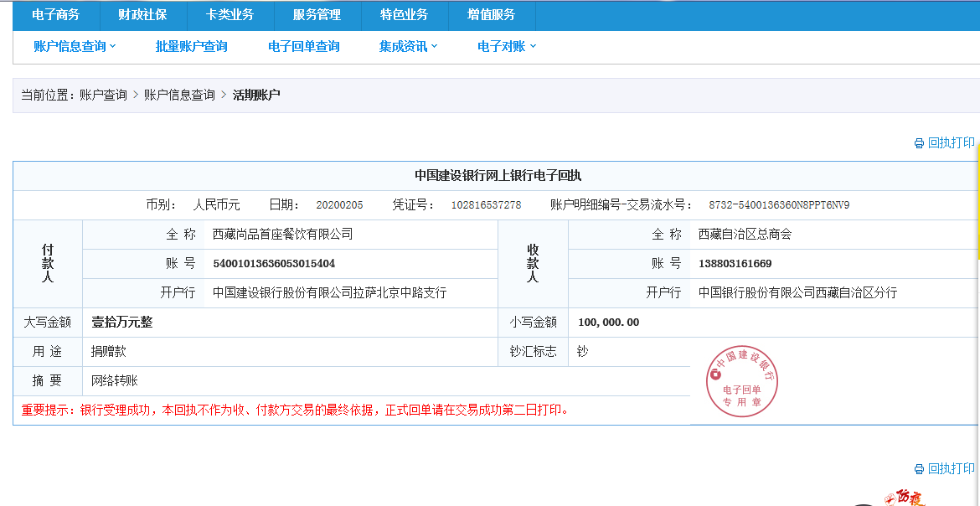Click payer account 54001013636053015404
Screen dimensions: 980x506
click(x=275, y=263)
